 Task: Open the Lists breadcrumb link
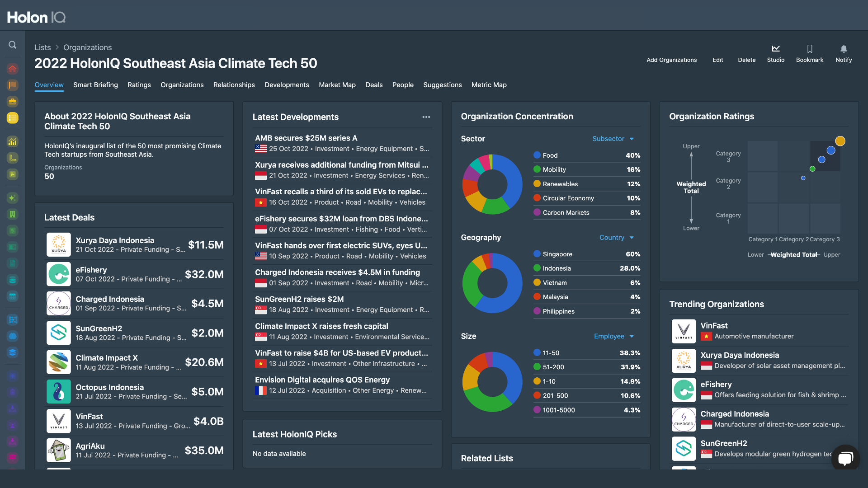[x=42, y=47]
